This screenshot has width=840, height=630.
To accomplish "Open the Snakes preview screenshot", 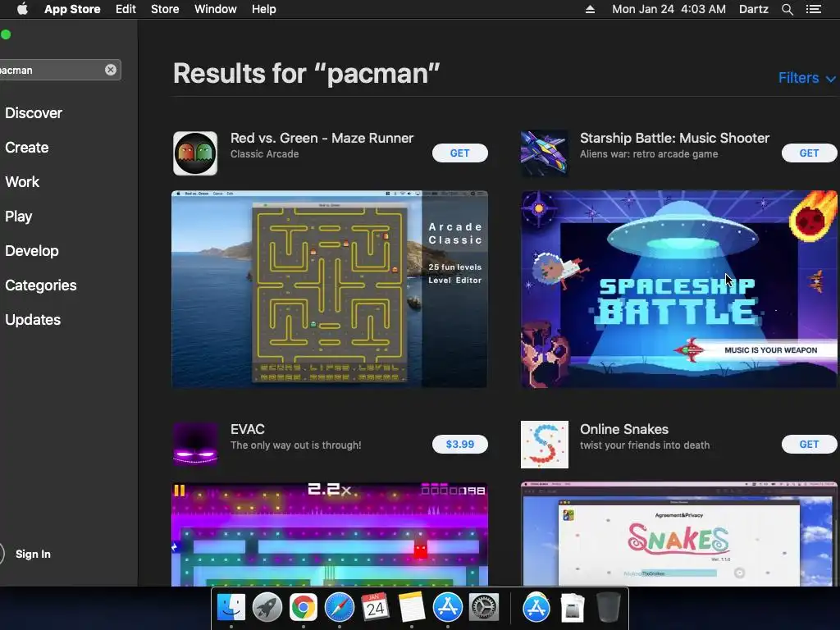I will tap(678, 533).
